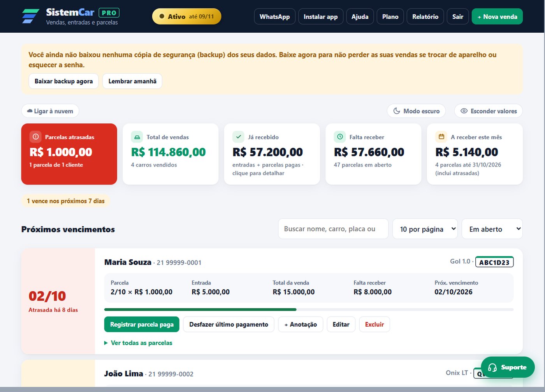
Task: Click the 1 vence nos próximos 7 dias tag
Action: [66, 201]
